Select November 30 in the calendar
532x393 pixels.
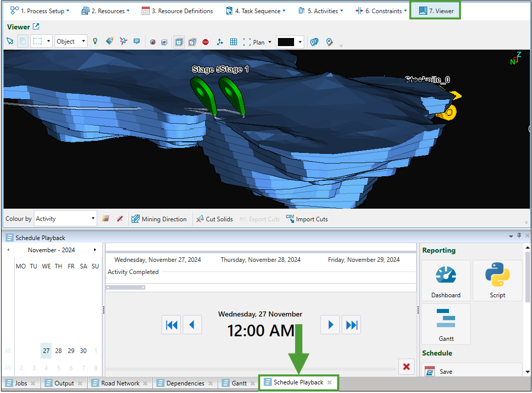[83, 350]
